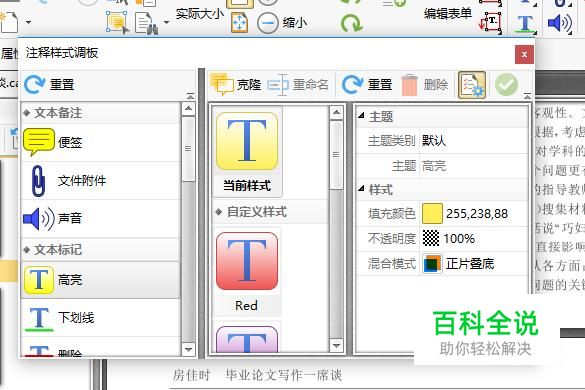Click the Clone (克隆) style button
This screenshot has height=390, width=585.
point(236,84)
